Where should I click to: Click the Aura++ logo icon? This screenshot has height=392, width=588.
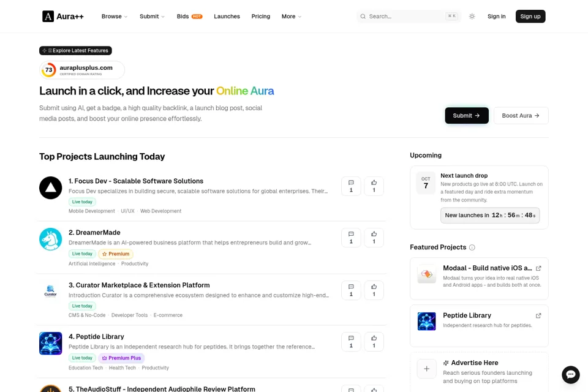point(48,17)
